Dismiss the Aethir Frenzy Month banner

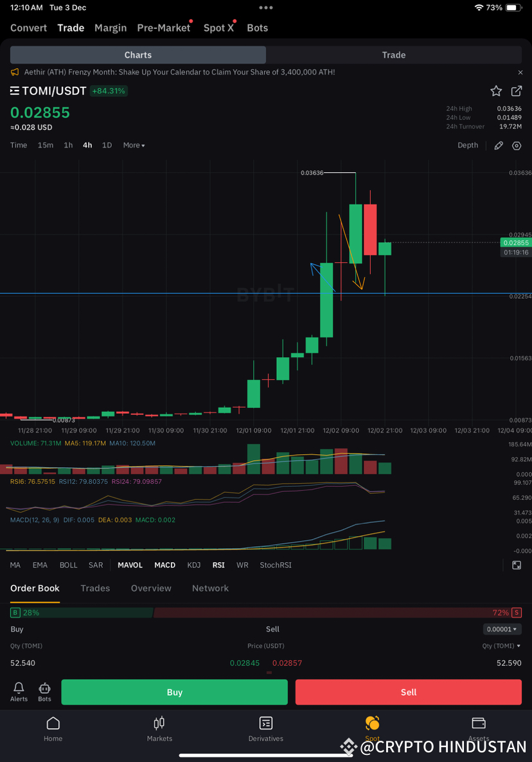click(x=520, y=72)
